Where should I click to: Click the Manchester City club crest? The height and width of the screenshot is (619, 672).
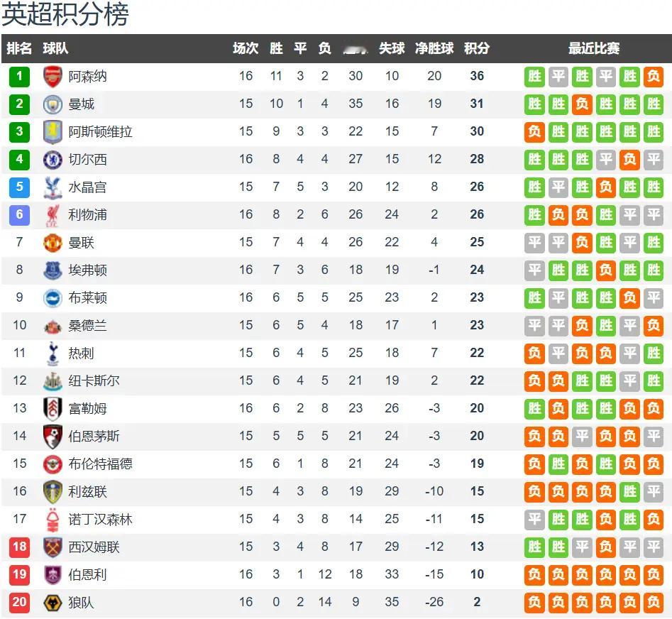(53, 104)
